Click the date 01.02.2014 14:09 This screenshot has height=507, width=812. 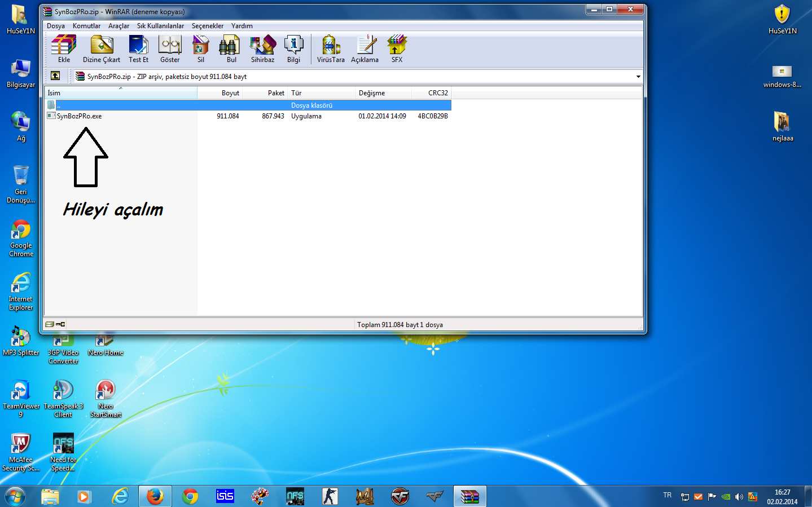(x=382, y=116)
